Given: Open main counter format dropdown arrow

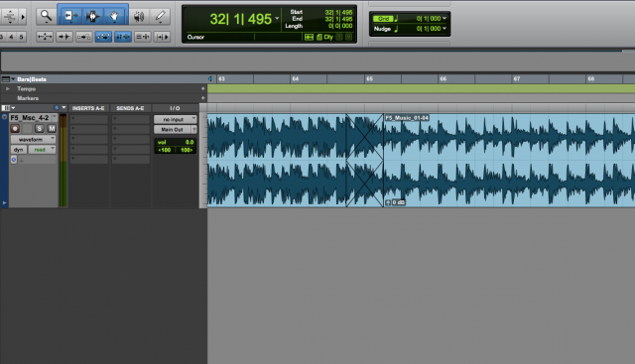Looking at the screenshot, I should pos(277,18).
